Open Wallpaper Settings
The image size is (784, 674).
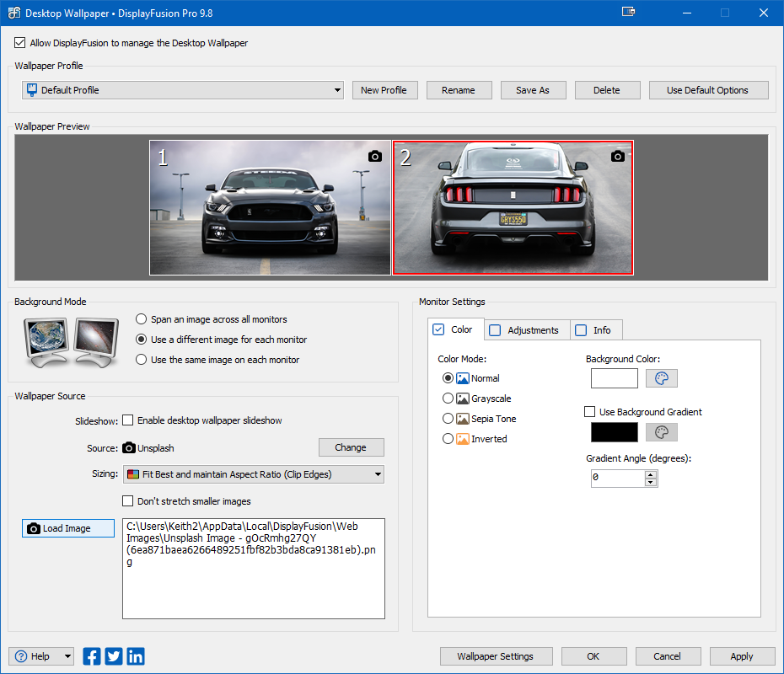(x=496, y=656)
